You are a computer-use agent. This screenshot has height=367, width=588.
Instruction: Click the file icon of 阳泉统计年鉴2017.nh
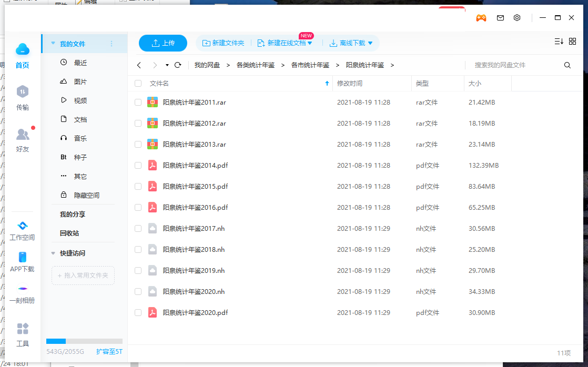click(152, 228)
